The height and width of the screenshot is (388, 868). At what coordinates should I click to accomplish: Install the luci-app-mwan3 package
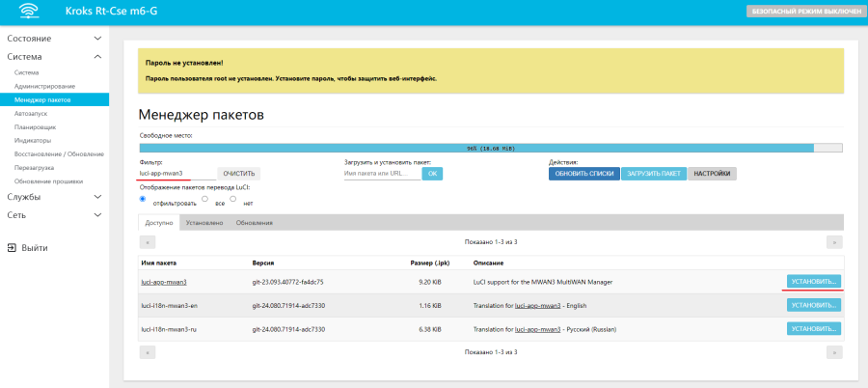[x=813, y=281]
